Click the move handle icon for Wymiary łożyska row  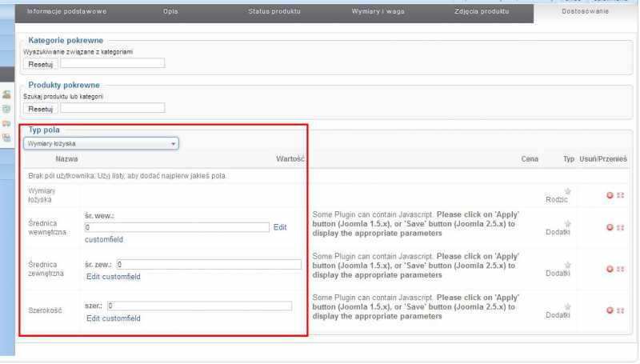[x=621, y=196]
